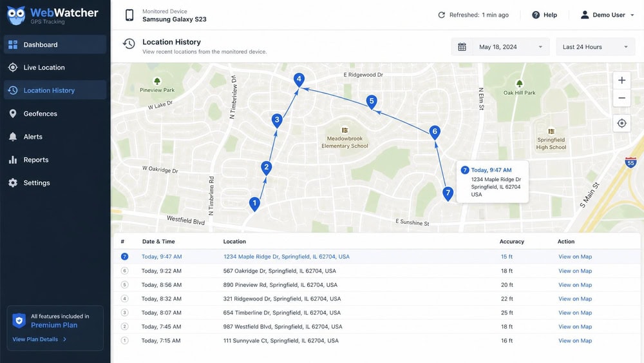Screen dimensions: 644x363
Task: Click the Accuracy column header
Action: (512, 241)
